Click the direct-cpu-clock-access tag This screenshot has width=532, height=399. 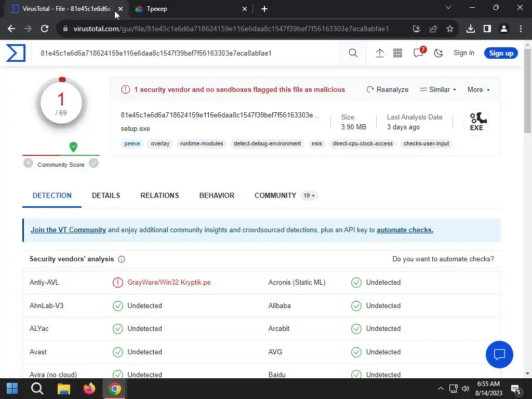[x=363, y=143]
